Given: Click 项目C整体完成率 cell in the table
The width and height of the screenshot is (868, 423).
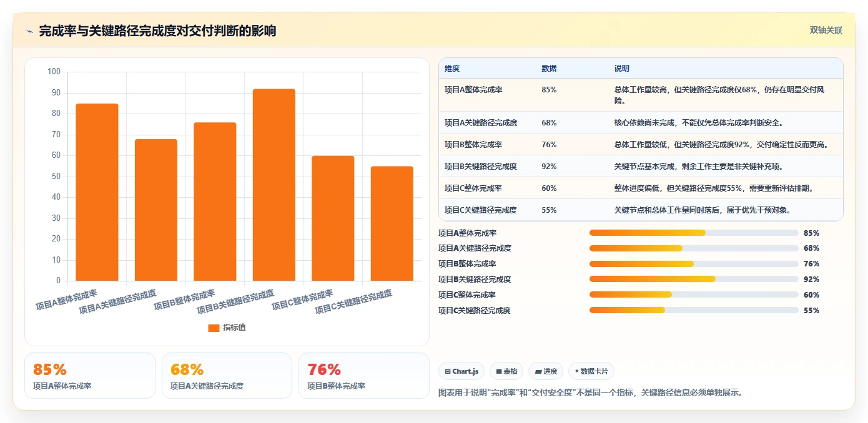Looking at the screenshot, I should pos(473,188).
